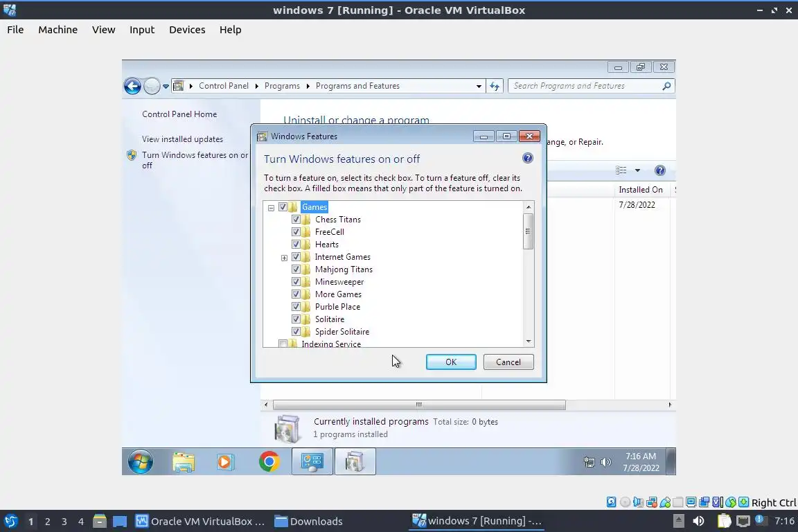Click the Search Programs and Features field
The height and width of the screenshot is (532, 798).
pyautogui.click(x=585, y=86)
